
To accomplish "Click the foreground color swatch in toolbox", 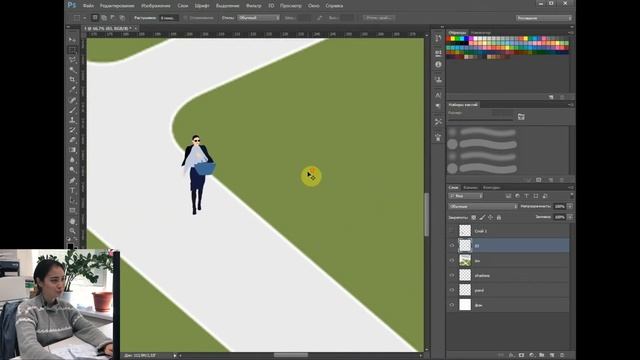I will 71,246.
